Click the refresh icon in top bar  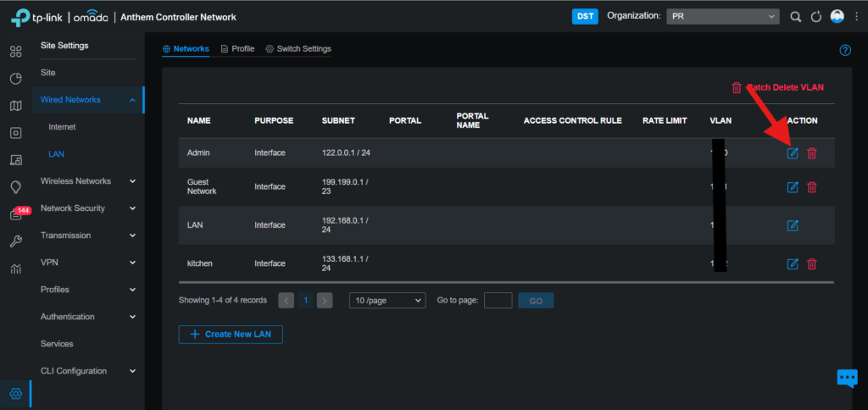816,17
